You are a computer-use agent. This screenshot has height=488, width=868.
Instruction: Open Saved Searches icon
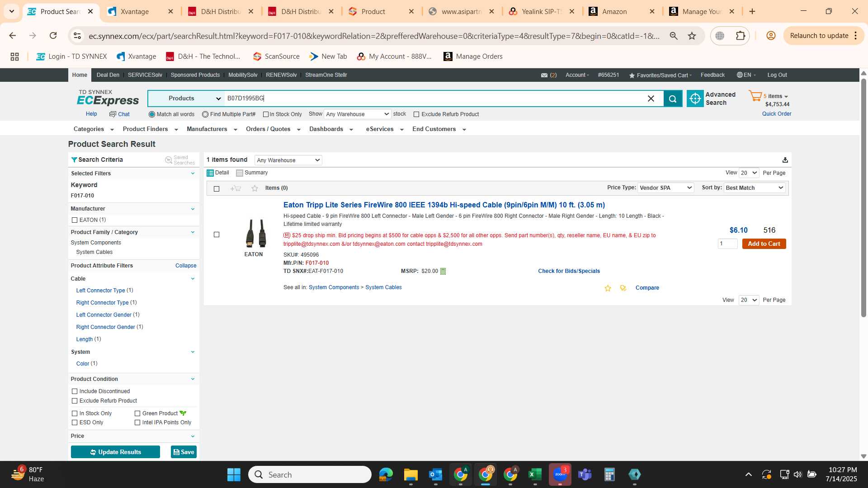180,160
